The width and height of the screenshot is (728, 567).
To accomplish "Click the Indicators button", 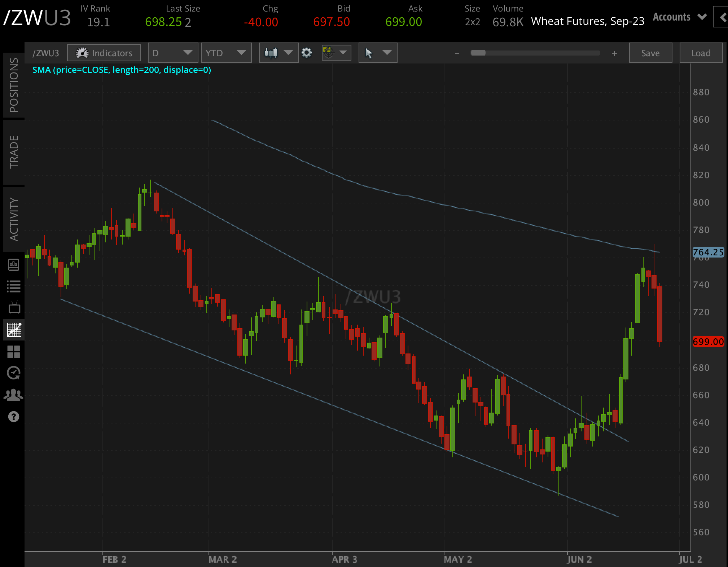I will 104,53.
